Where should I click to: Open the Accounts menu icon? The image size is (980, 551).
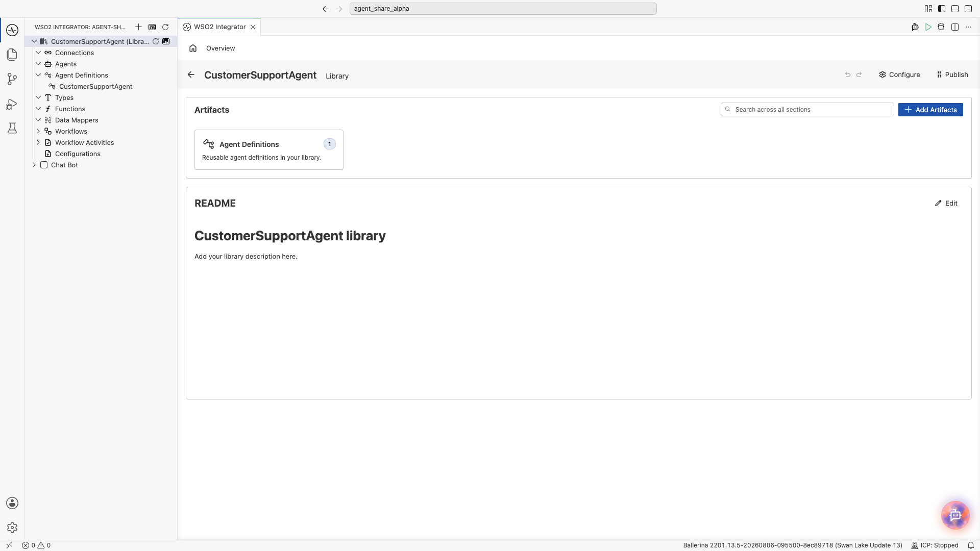pyautogui.click(x=12, y=503)
